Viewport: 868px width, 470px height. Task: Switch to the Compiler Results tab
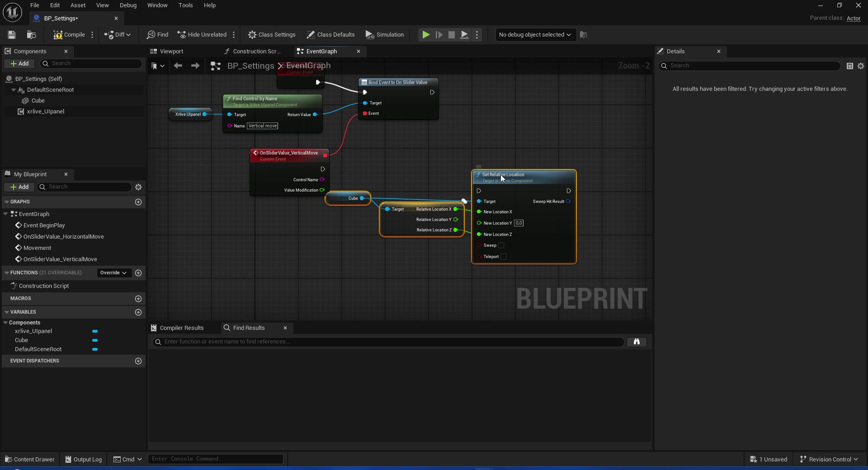coord(177,328)
